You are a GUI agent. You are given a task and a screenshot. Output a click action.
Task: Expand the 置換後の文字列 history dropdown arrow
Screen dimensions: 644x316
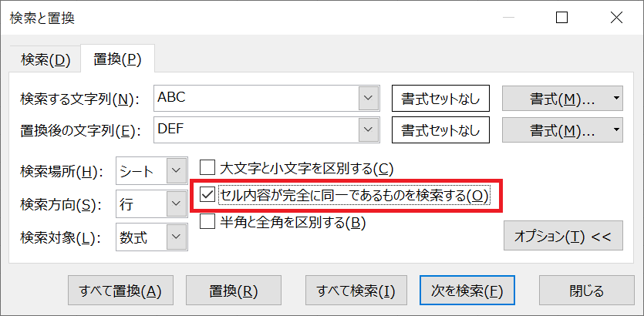[368, 129]
